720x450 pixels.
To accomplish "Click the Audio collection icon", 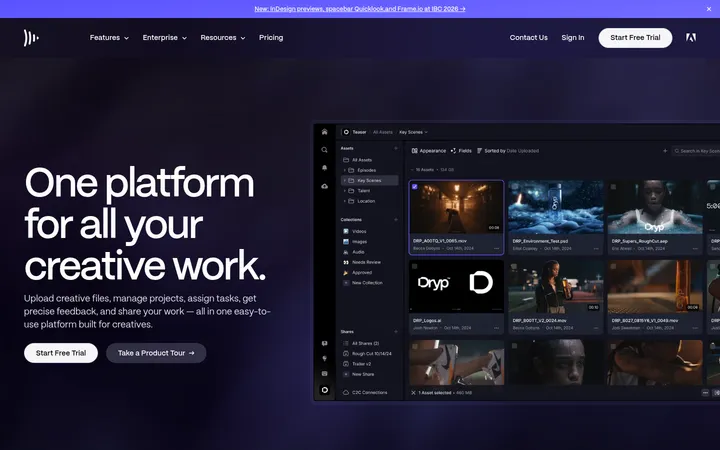I will click(346, 252).
